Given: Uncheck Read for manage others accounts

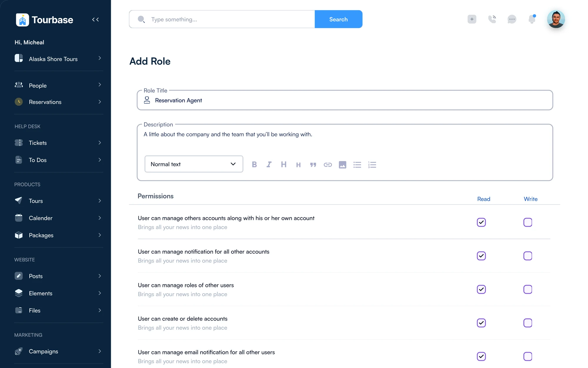Looking at the screenshot, I should coord(481,222).
